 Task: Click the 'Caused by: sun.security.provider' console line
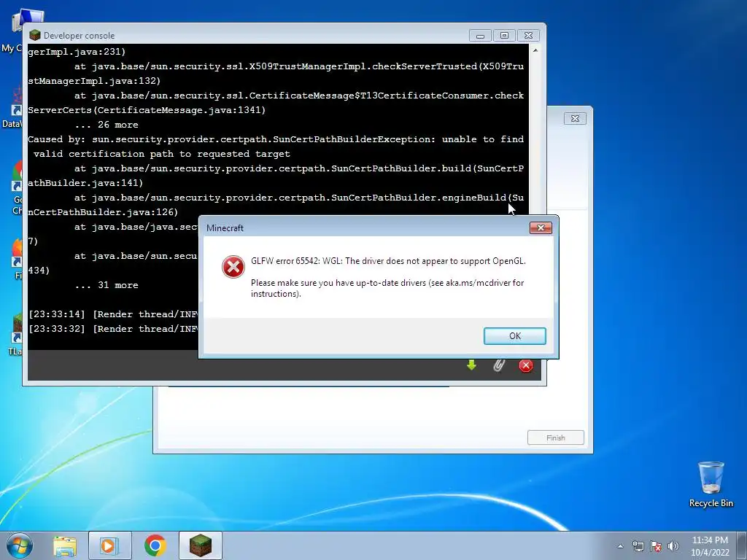click(275, 139)
